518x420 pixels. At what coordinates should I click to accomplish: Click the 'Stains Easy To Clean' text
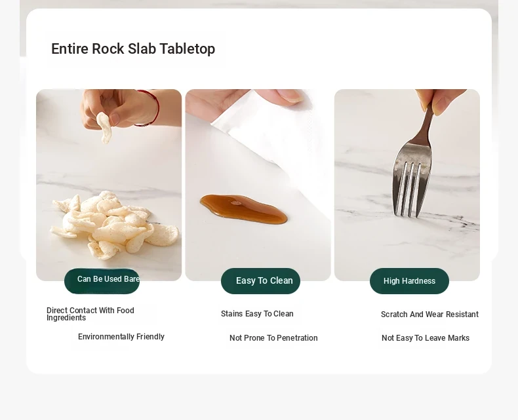point(257,314)
